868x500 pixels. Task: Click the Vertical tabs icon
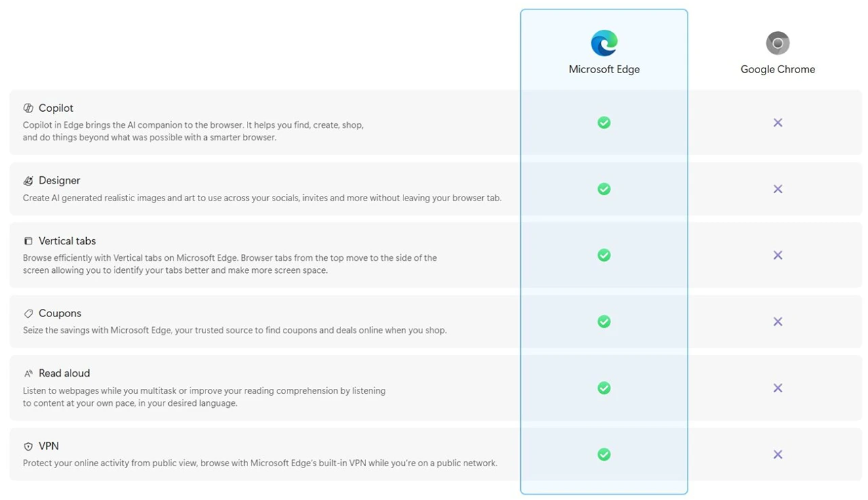[28, 240]
